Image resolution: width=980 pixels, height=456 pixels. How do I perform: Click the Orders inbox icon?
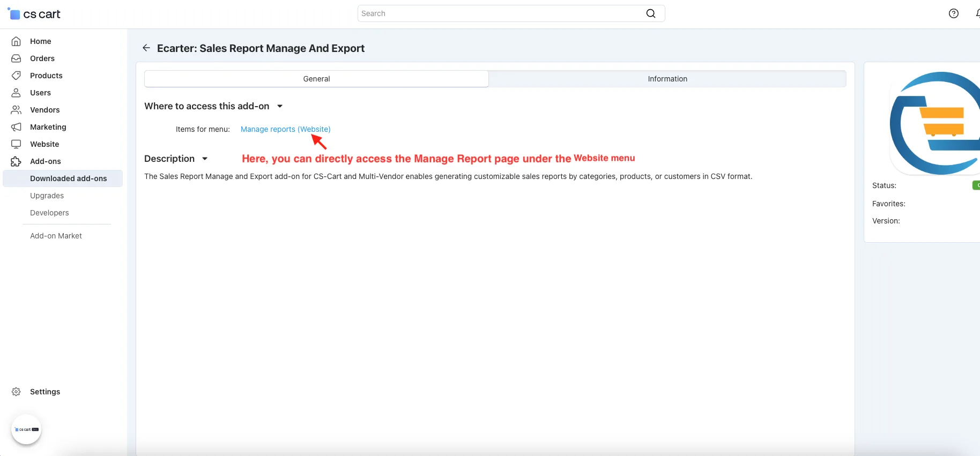(16, 58)
